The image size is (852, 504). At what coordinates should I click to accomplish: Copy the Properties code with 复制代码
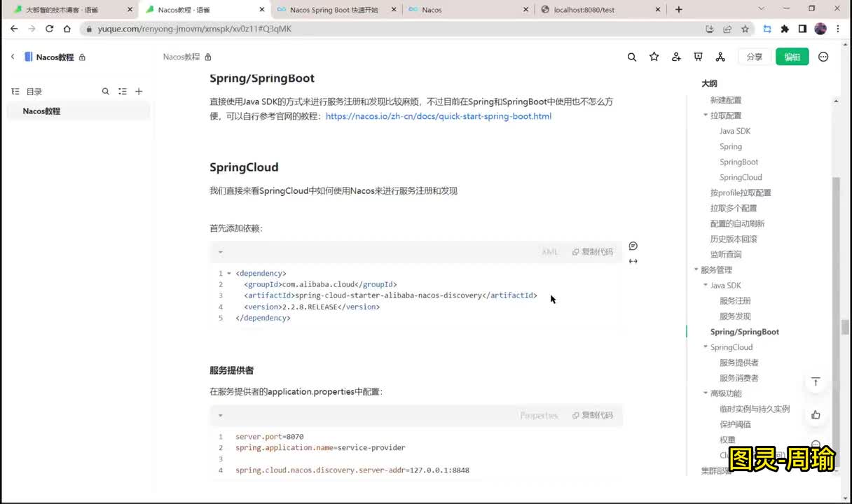click(593, 415)
